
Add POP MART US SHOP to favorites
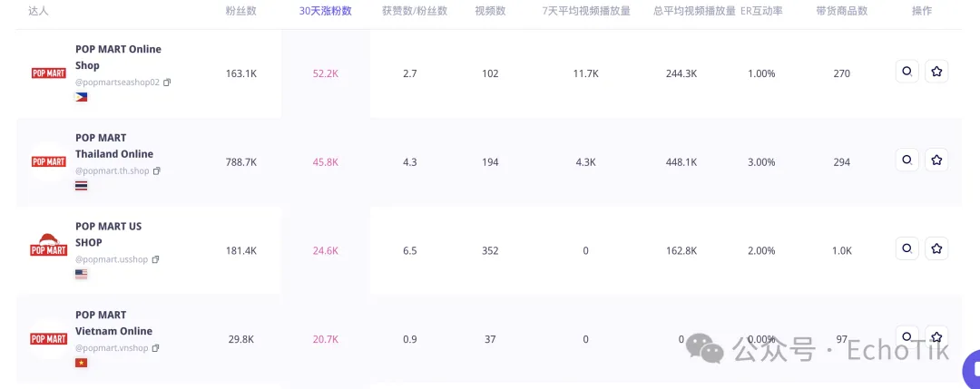tap(936, 248)
